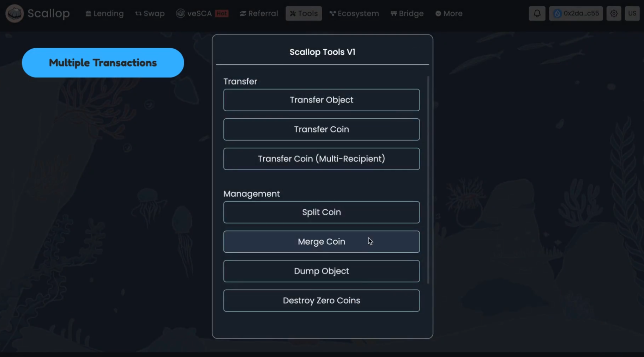Select the Split Coin option
This screenshot has width=644, height=357.
pos(321,212)
